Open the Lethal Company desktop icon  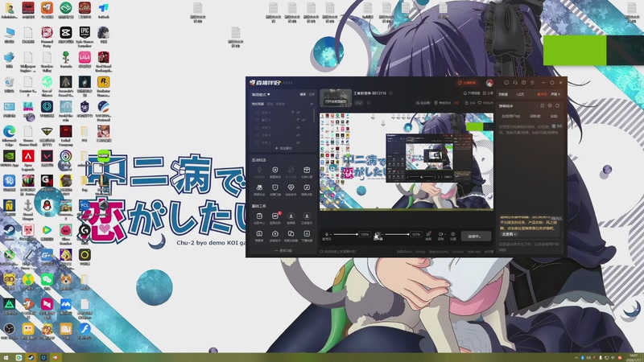(x=66, y=134)
